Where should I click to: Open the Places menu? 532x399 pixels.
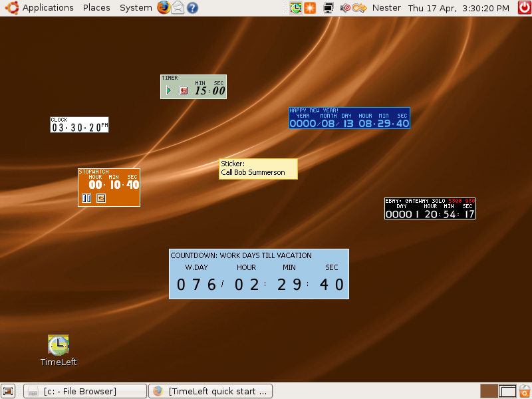(x=96, y=8)
